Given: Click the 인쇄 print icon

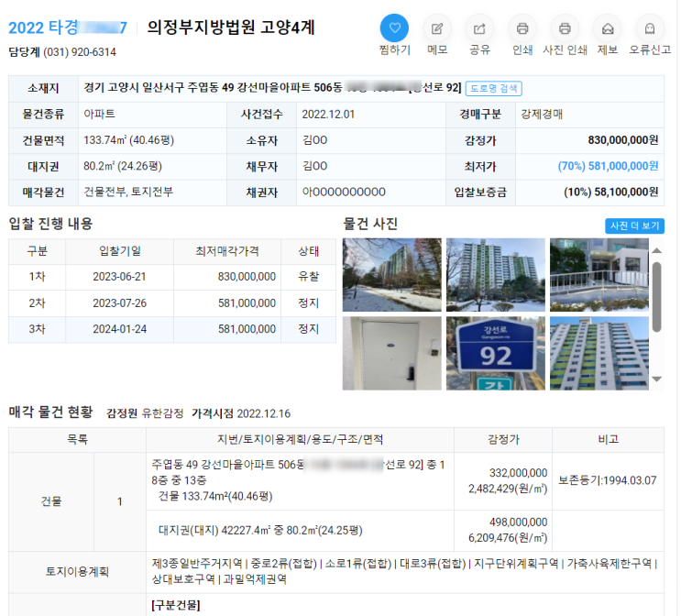Looking at the screenshot, I should [x=522, y=28].
